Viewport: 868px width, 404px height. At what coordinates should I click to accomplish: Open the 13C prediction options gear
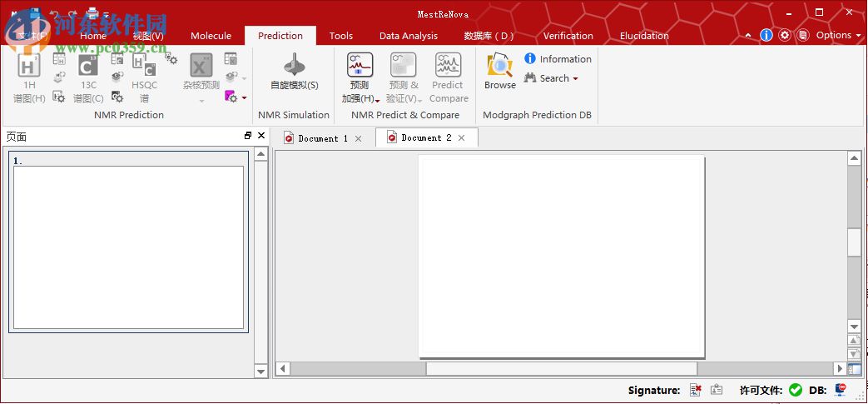(117, 97)
